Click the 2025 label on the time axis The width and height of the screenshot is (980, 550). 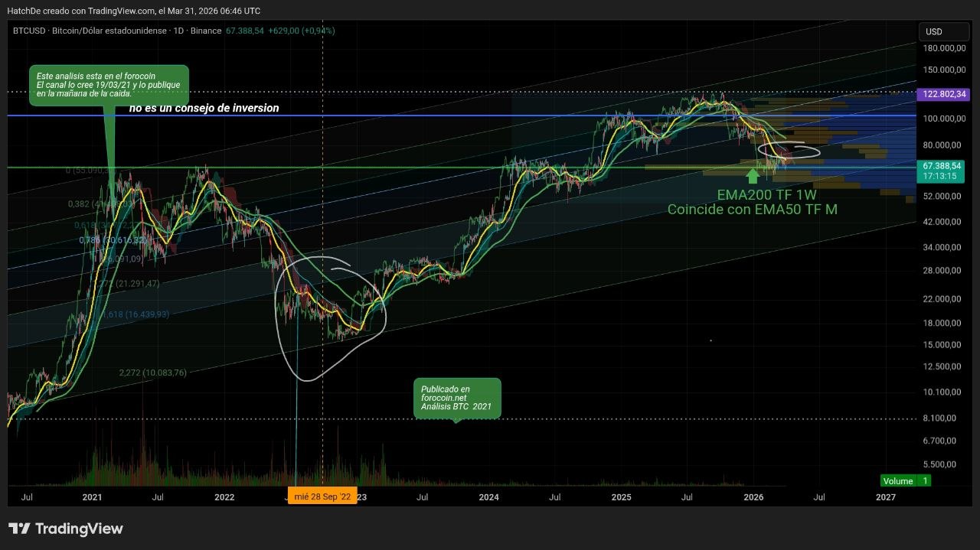point(621,497)
